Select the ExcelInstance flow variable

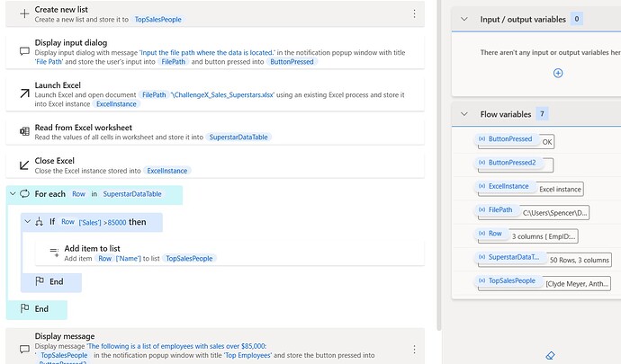click(x=505, y=186)
